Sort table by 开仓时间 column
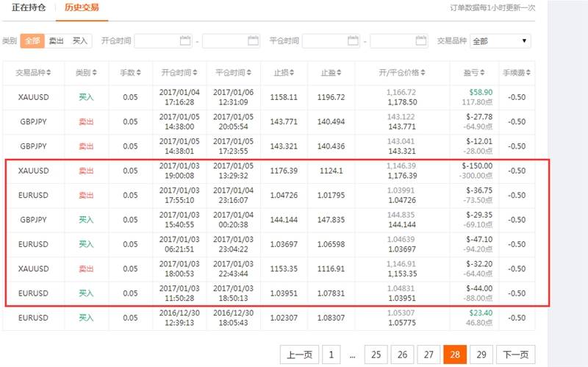Viewport: 588px width, 367px height. 179,73
